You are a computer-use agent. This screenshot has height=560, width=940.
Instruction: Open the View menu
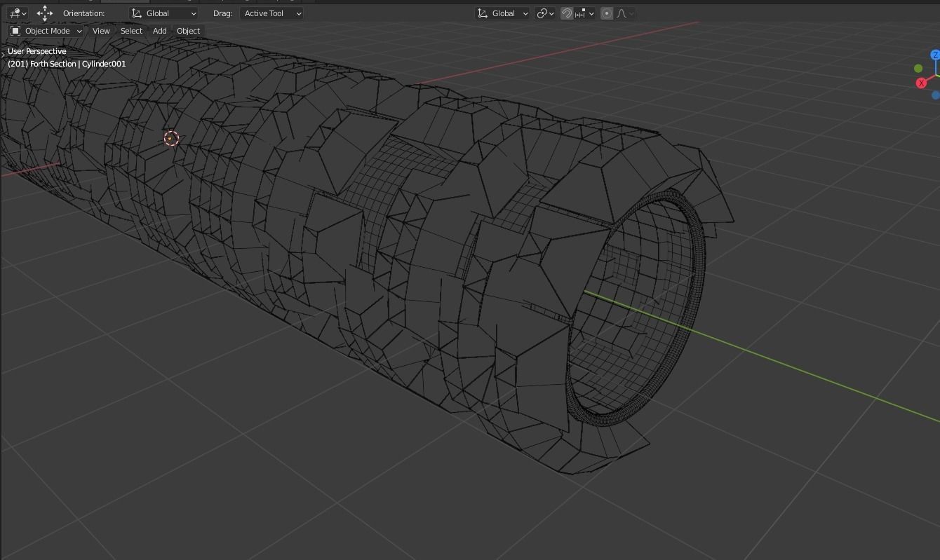click(101, 31)
